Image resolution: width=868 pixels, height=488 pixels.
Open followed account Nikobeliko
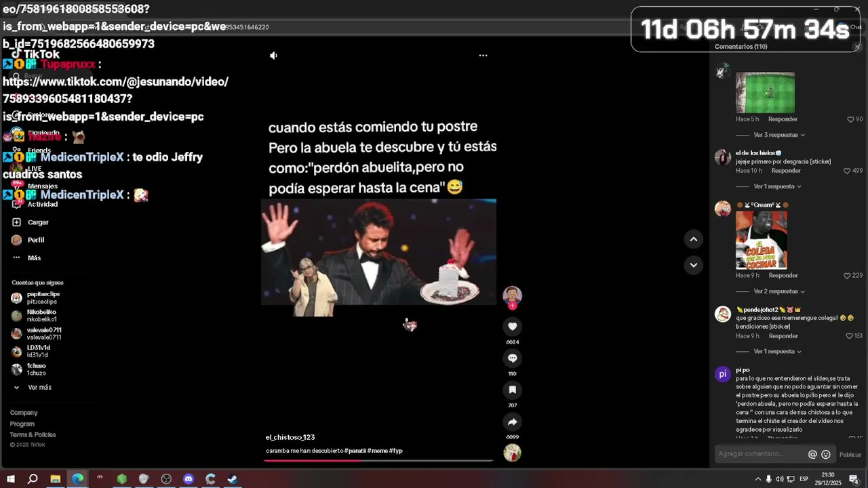pyautogui.click(x=34, y=316)
